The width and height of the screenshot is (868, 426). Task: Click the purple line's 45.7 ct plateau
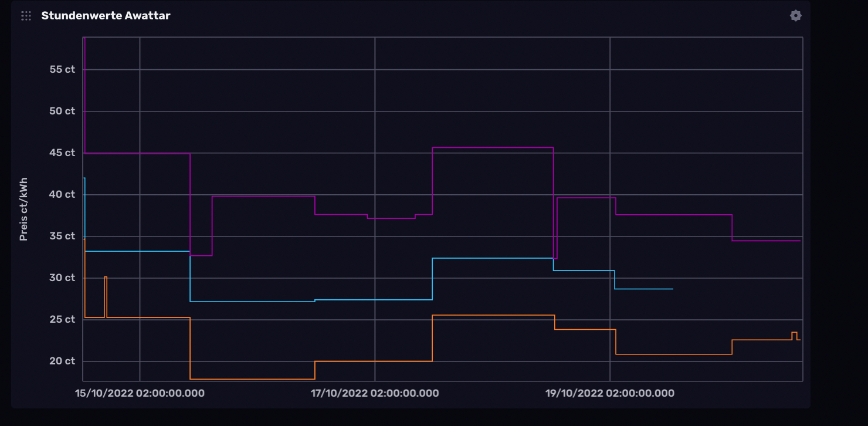click(493, 147)
